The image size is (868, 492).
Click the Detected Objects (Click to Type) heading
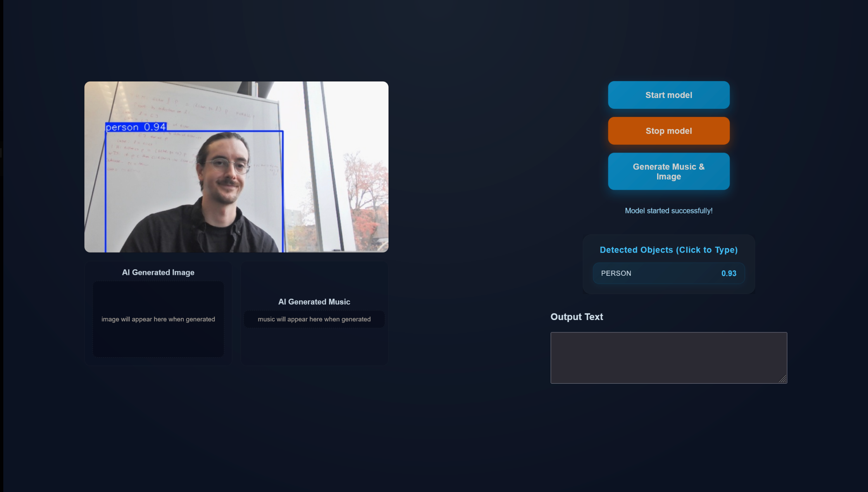click(x=668, y=250)
